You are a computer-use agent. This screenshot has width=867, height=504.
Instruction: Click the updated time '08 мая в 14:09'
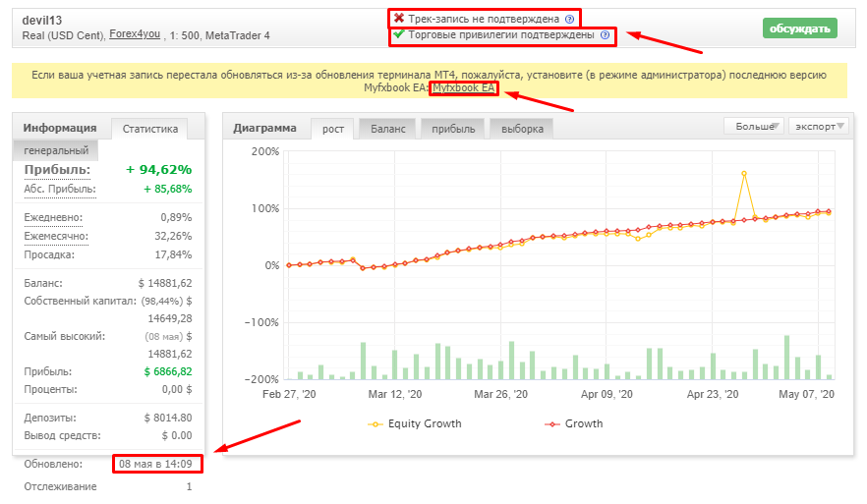click(156, 464)
